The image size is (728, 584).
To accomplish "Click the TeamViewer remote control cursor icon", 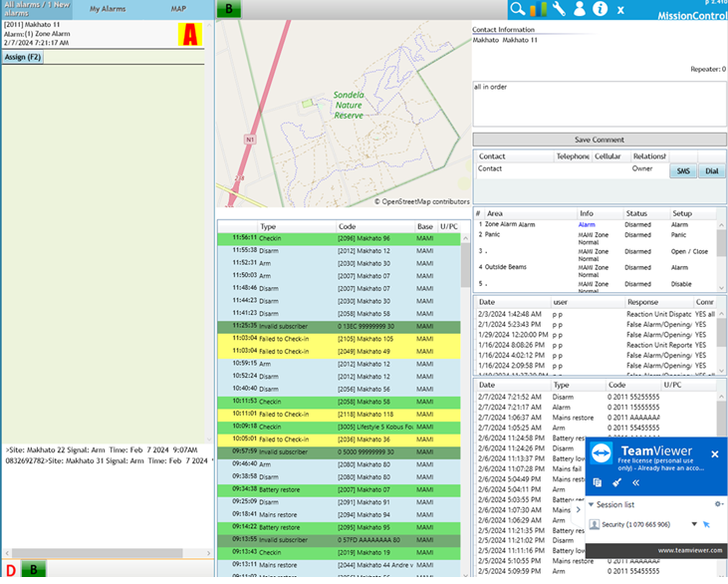I will (706, 524).
